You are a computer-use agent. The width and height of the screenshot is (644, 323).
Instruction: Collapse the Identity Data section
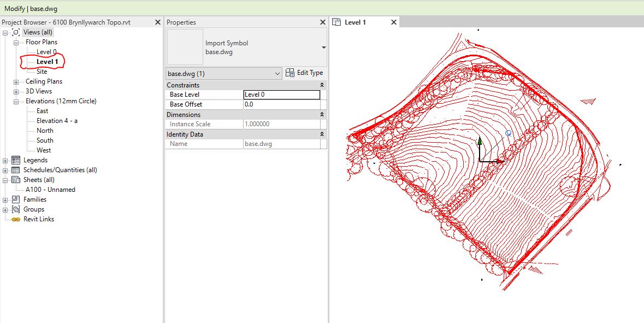pos(322,134)
